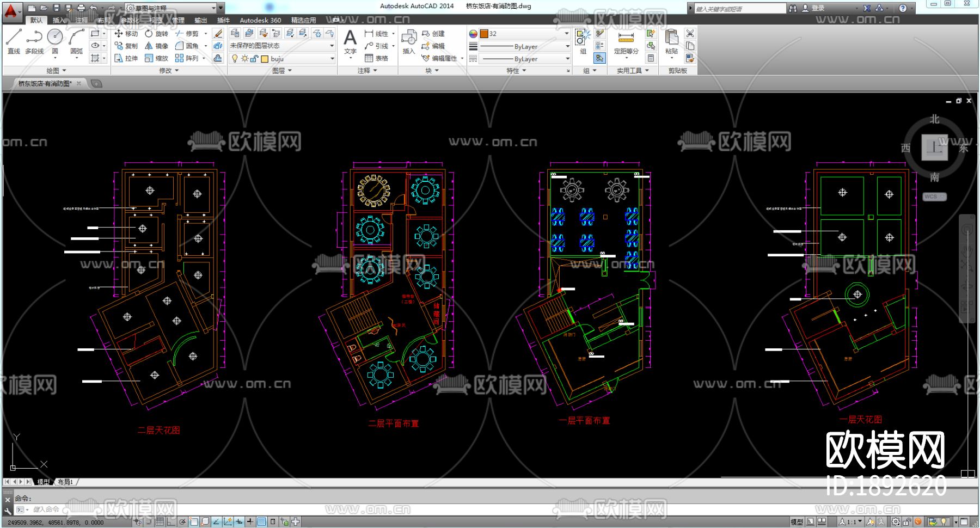Click the 移动 (Move) tool
Image resolution: width=980 pixels, height=528 pixels.
click(x=126, y=34)
